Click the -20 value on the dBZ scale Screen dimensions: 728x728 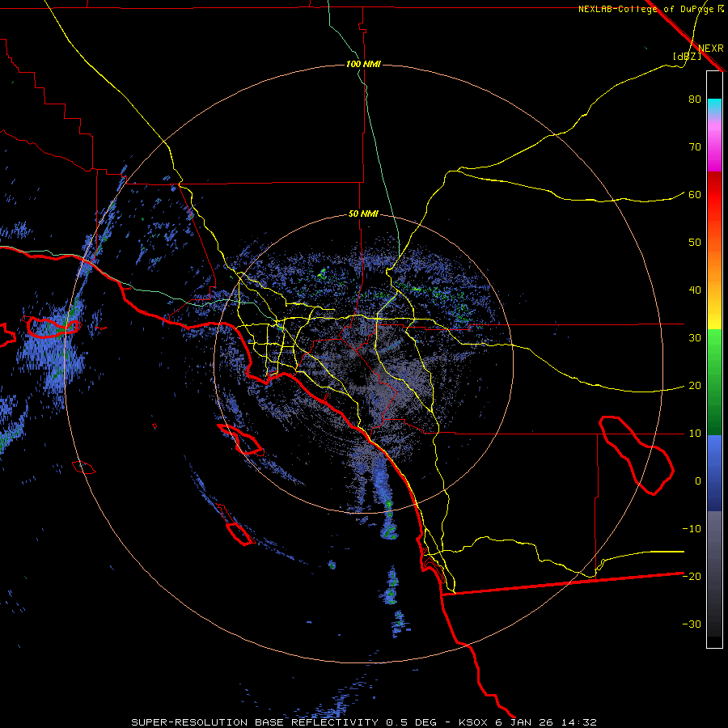click(x=692, y=577)
